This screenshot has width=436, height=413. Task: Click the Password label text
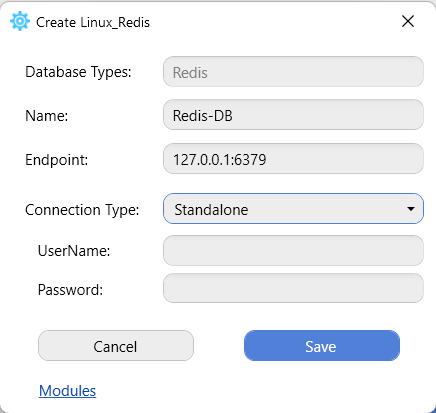[70, 290]
